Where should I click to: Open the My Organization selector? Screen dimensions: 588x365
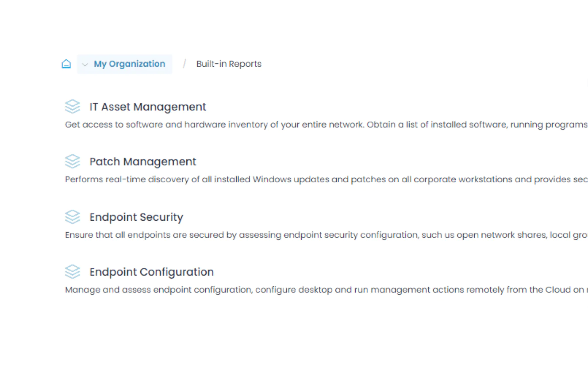pos(125,64)
